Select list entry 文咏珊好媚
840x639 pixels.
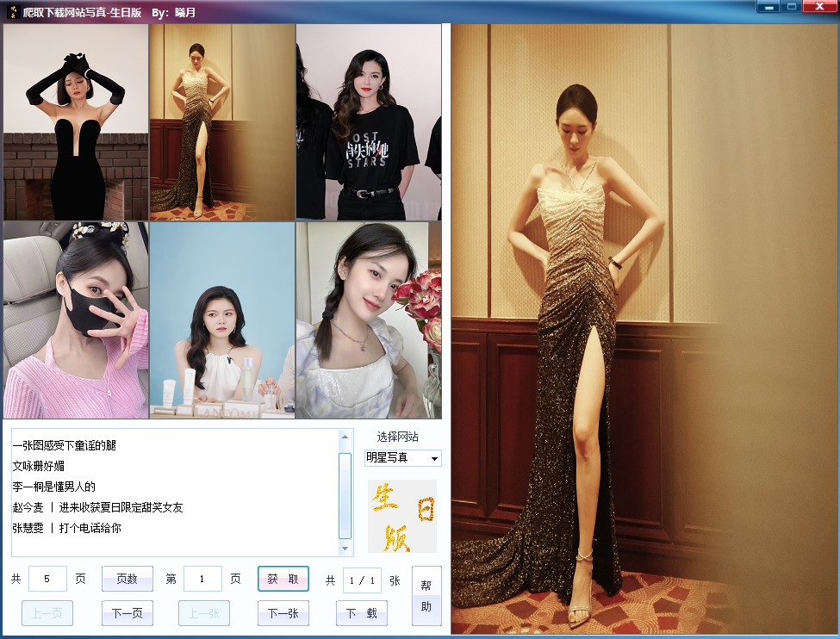coord(45,466)
